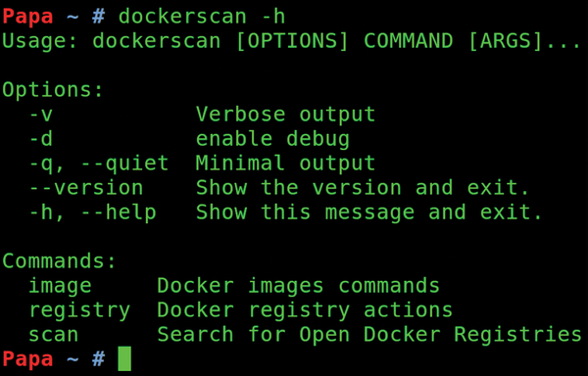Click the red 'Papa' prompt on top line
The image size is (588, 376).
tap(27, 18)
